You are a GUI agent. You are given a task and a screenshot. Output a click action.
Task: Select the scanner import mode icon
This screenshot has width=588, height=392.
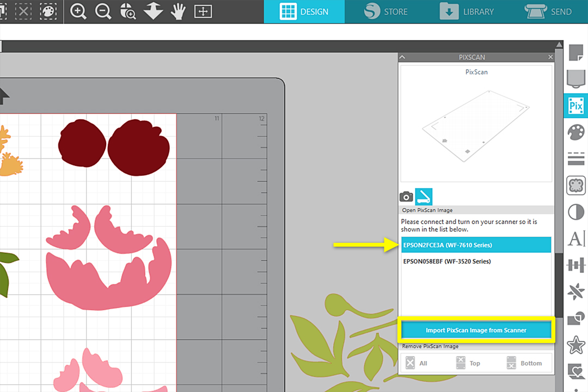click(424, 197)
